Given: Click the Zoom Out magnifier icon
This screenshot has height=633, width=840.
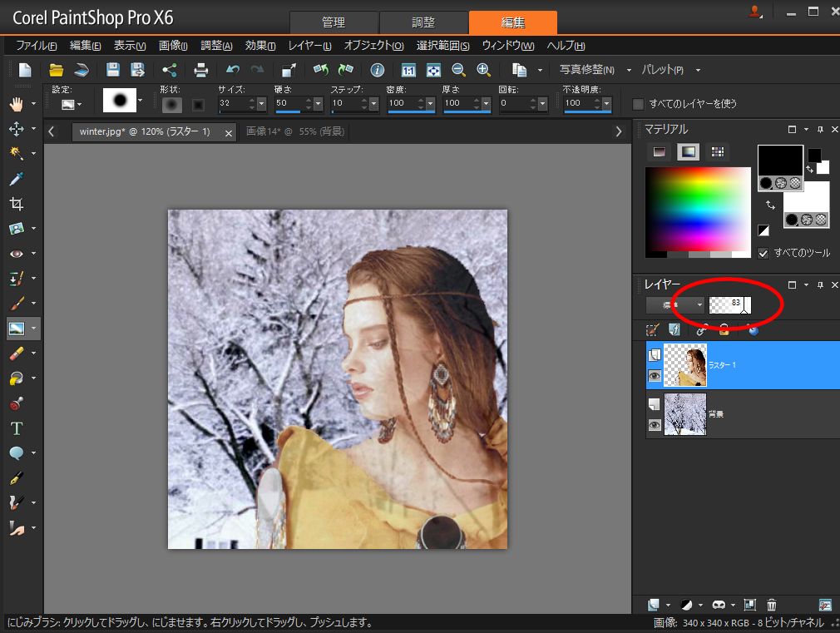Looking at the screenshot, I should click(458, 70).
